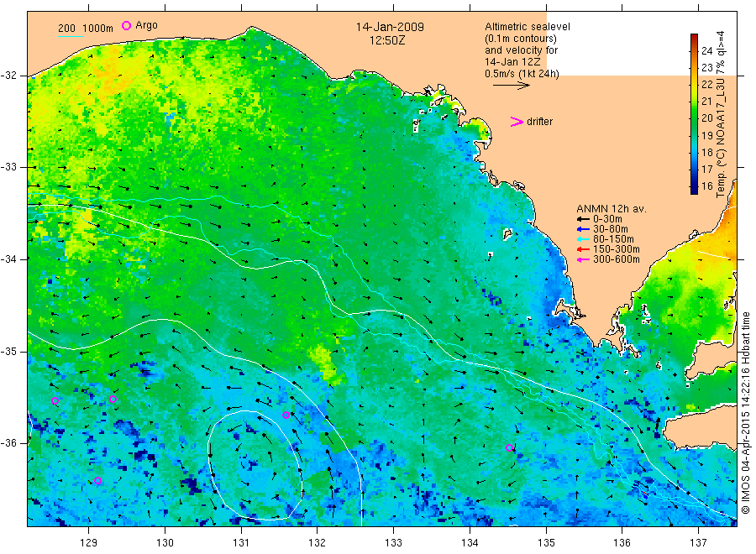Click the '(0.1m contours)' text

tap(521, 39)
